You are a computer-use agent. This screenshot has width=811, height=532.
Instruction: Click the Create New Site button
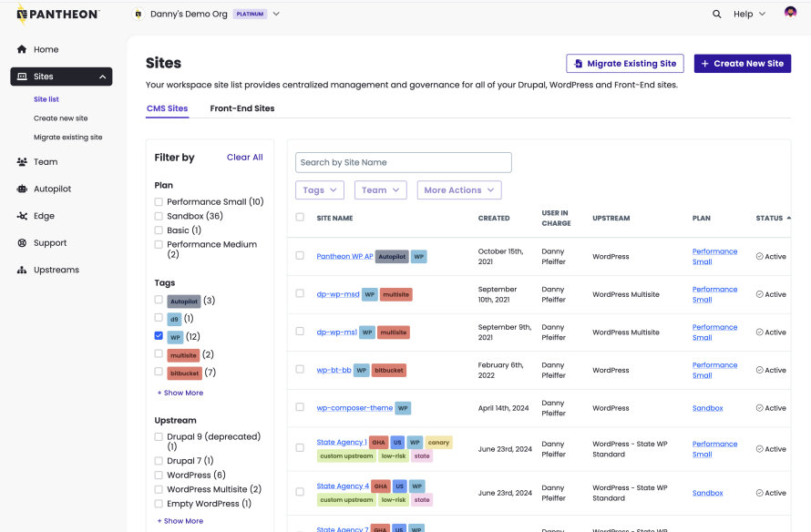click(743, 64)
